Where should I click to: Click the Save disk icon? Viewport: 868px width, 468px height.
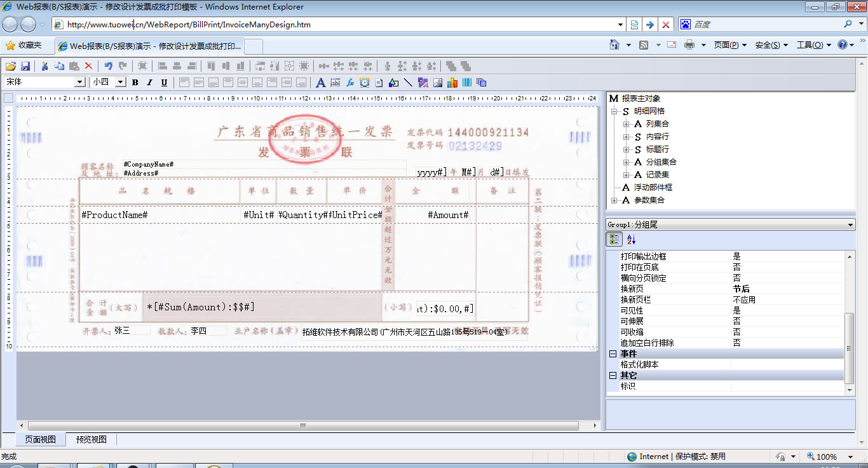click(25, 66)
